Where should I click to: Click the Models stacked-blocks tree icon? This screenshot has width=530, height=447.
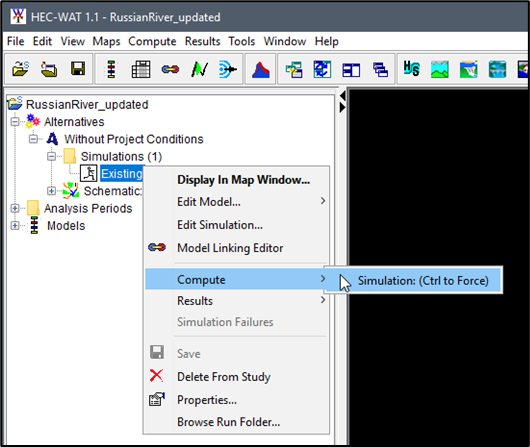tap(34, 225)
